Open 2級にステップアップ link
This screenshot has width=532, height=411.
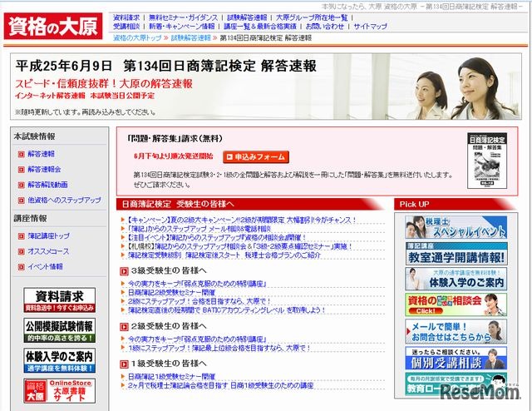coord(199,301)
